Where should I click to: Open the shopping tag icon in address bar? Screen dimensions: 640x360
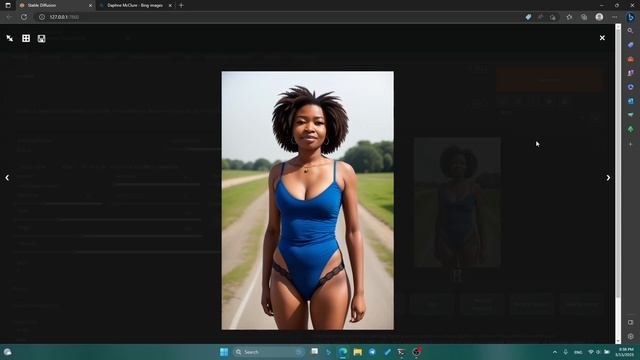coord(528,17)
